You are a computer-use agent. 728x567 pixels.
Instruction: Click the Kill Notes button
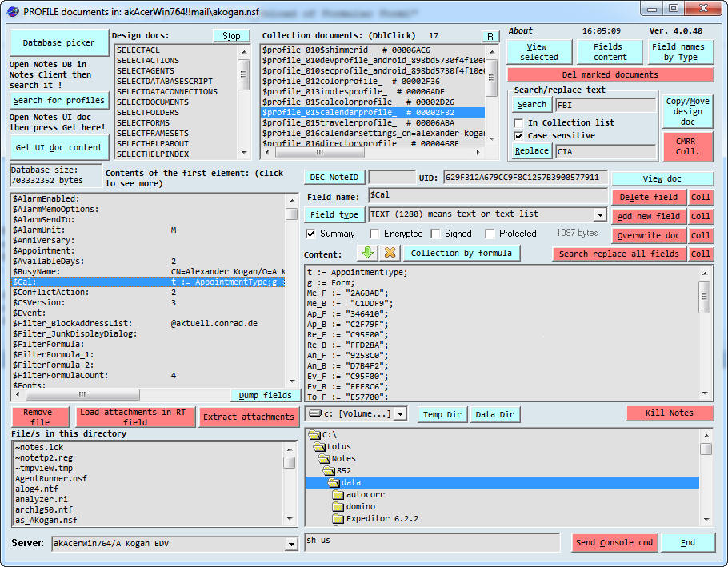point(669,413)
